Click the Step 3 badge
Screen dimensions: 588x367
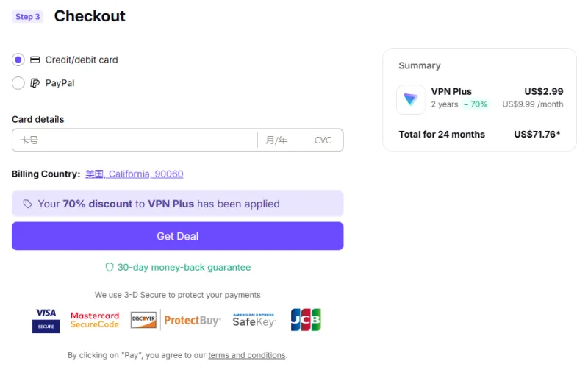tap(28, 16)
